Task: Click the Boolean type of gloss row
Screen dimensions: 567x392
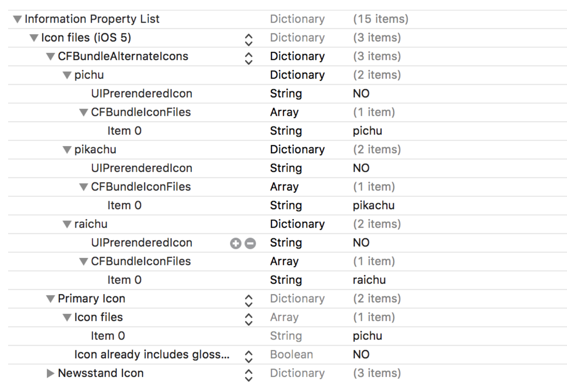Action: 291,354
